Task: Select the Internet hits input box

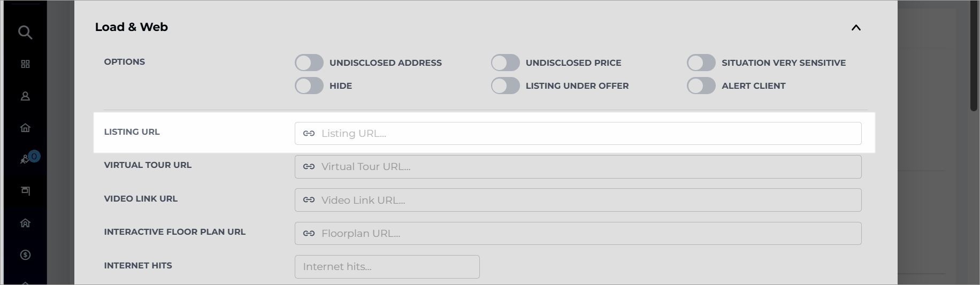Action: (x=387, y=267)
